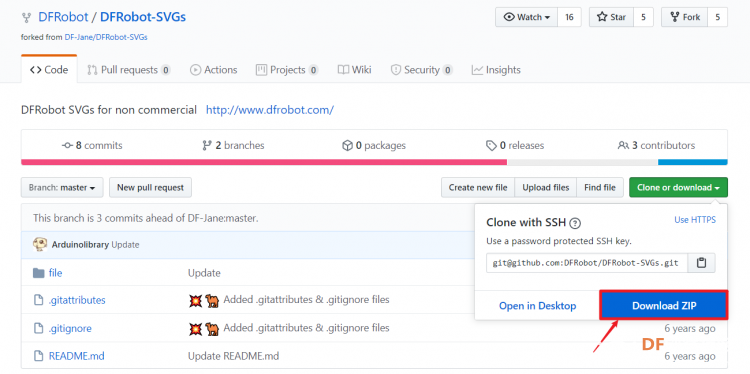This screenshot has width=750, height=374.
Task: Open DF-Jane/DFRobot-SVGs source fork link
Action: click(x=106, y=37)
